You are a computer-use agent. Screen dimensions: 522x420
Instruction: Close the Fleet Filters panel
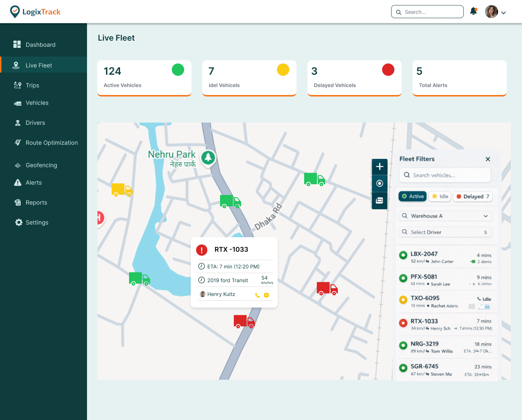click(x=488, y=159)
